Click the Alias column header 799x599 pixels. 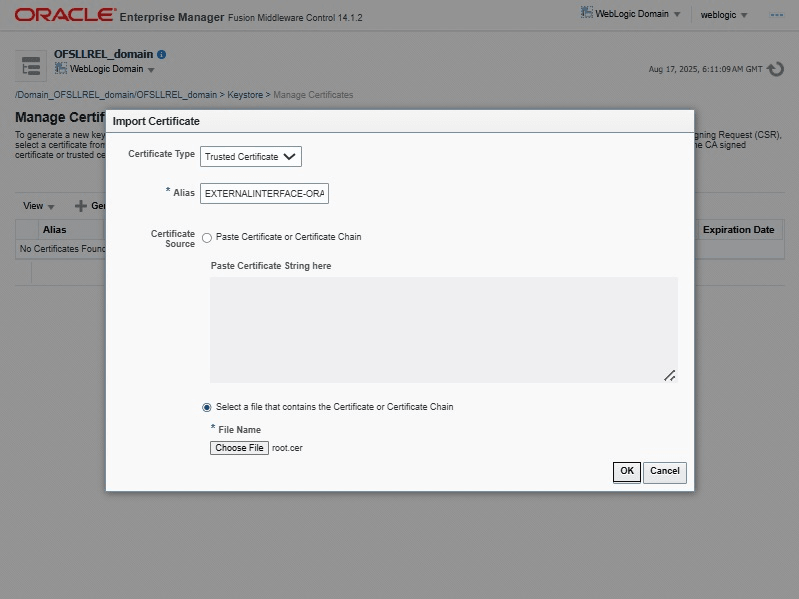55,230
